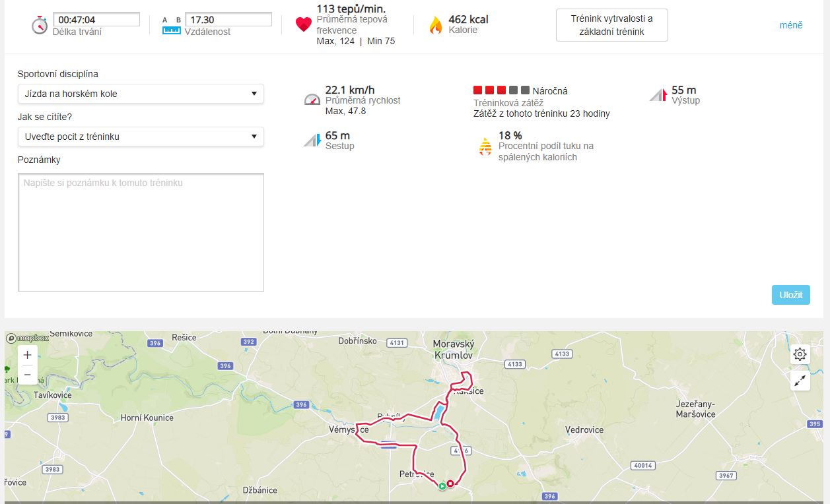This screenshot has width=830, height=504.
Task: Edit the duration field 00:47:04
Action: (x=96, y=20)
